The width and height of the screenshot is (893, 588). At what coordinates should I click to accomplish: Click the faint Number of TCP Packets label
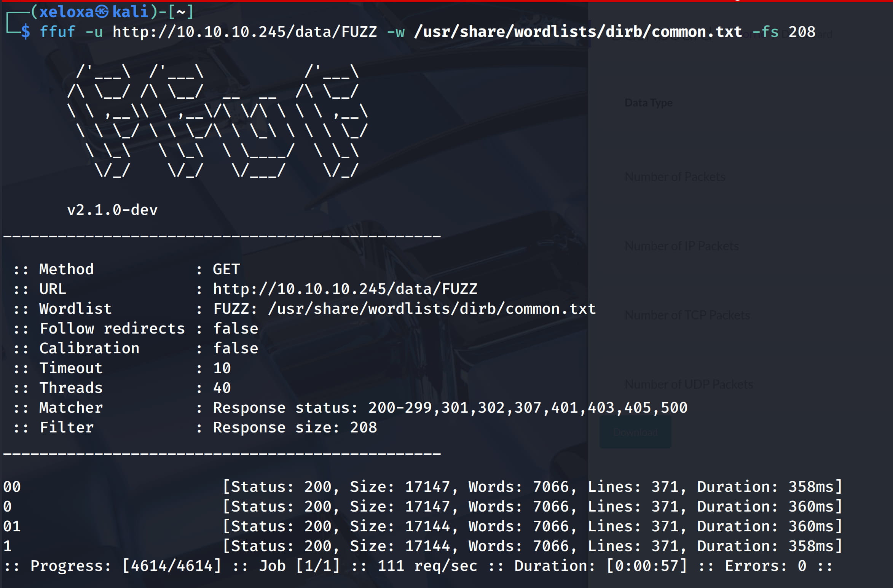[687, 315]
